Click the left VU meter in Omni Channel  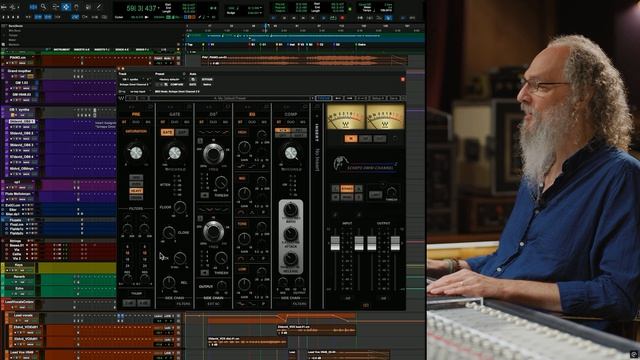pyautogui.click(x=346, y=117)
